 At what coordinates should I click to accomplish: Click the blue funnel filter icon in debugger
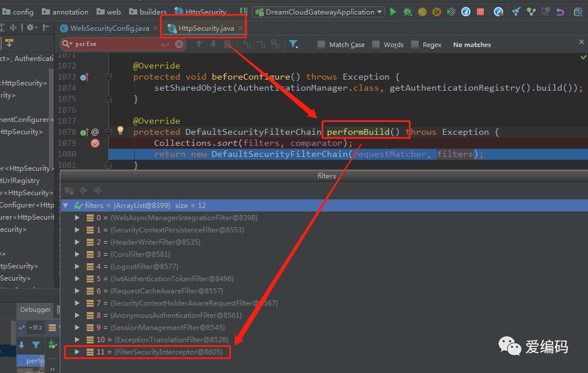point(36,345)
